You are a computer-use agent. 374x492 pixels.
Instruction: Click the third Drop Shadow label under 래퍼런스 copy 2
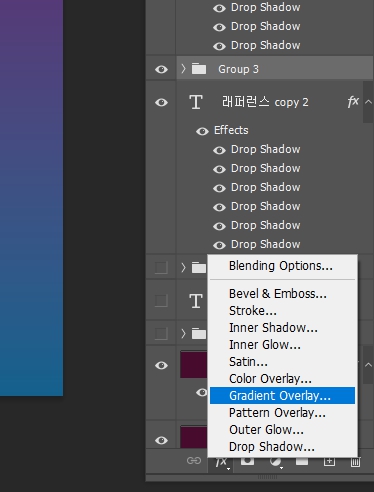(x=266, y=187)
